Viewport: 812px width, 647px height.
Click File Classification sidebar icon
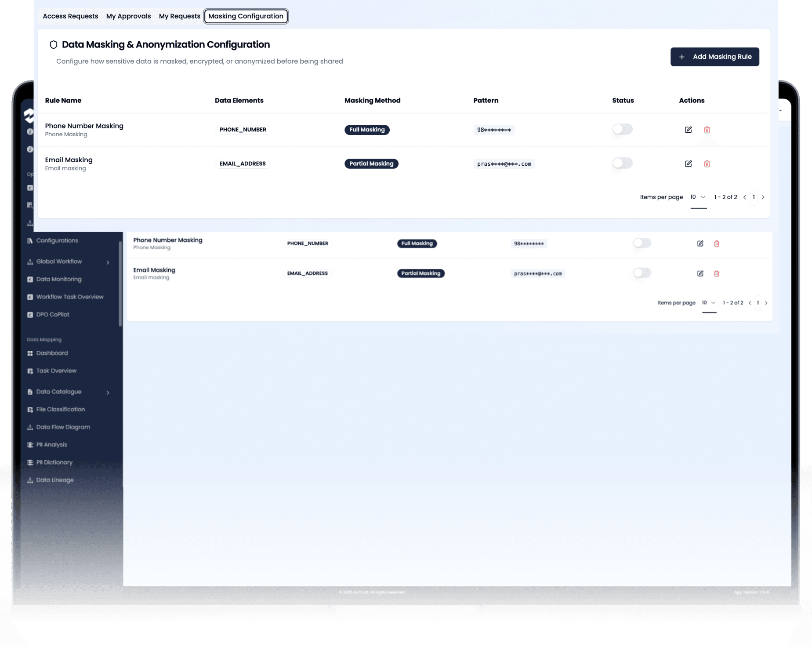point(30,409)
